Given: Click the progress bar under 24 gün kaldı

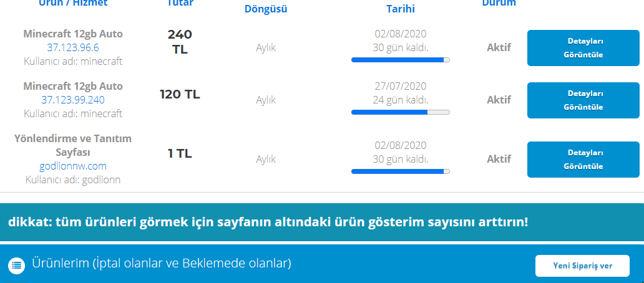Looking at the screenshot, I should point(400,112).
